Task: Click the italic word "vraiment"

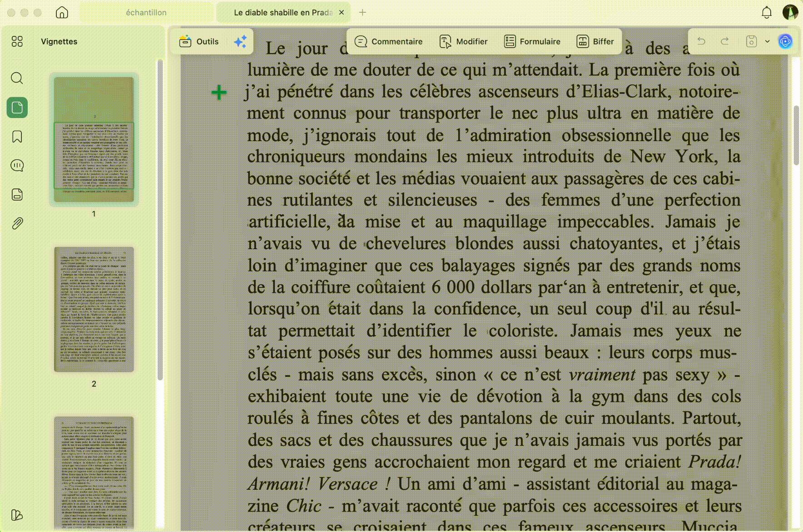Action: (602, 375)
